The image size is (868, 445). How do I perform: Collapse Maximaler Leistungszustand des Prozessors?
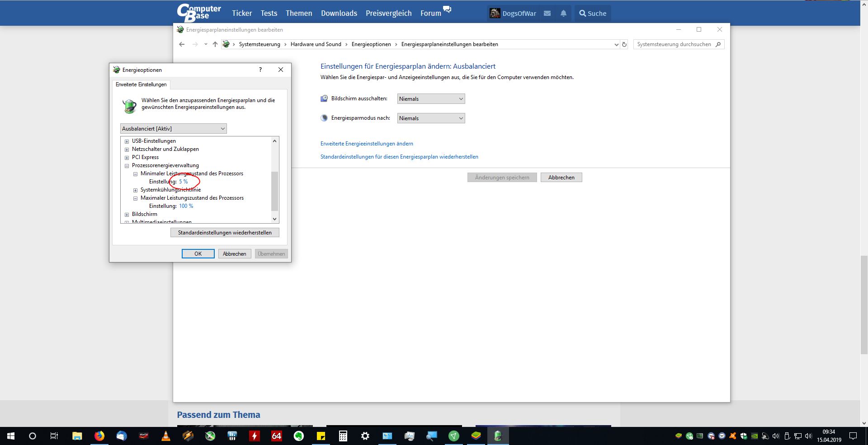click(x=135, y=198)
